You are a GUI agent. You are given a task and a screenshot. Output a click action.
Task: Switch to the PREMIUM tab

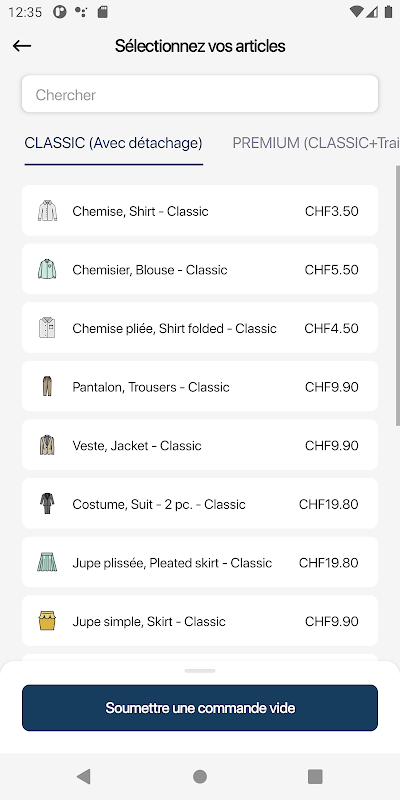(316, 143)
